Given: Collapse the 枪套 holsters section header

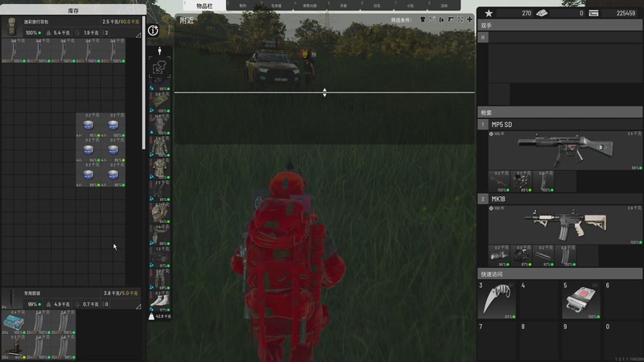Looking at the screenshot, I should coord(559,113).
